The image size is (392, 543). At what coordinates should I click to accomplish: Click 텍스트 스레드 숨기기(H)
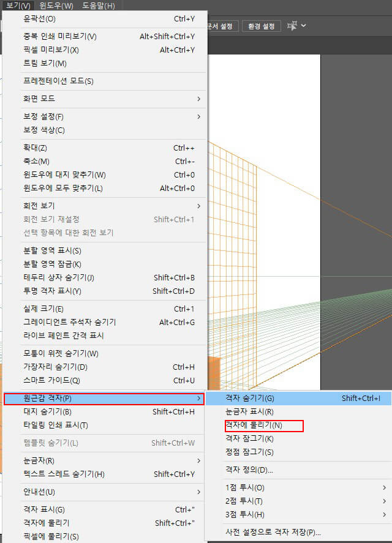tap(104, 474)
